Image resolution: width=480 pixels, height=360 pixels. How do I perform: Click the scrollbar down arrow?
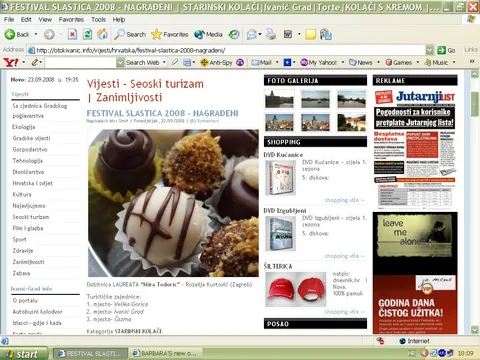(475, 329)
